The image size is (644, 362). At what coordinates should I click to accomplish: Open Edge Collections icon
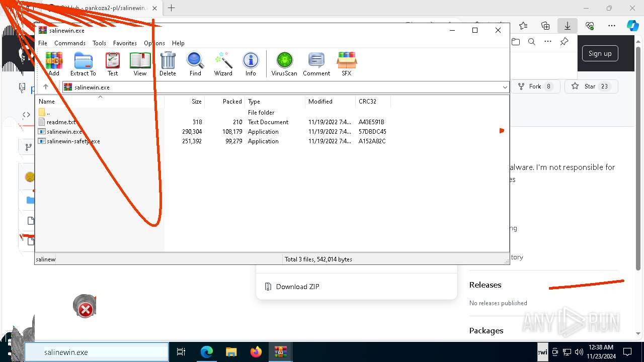(545, 26)
